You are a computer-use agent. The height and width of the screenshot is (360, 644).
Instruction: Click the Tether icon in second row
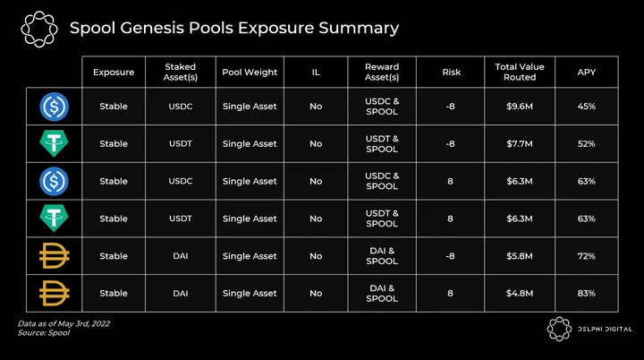coord(54,143)
